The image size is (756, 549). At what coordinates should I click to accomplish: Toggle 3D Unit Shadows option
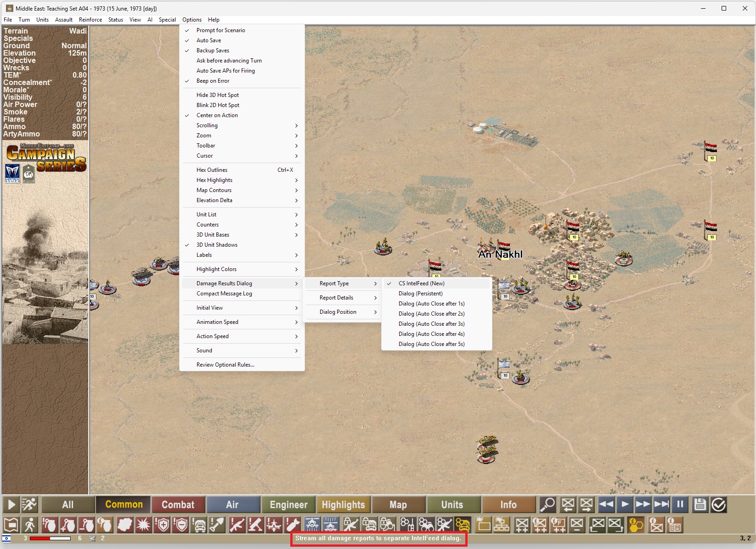click(242, 245)
